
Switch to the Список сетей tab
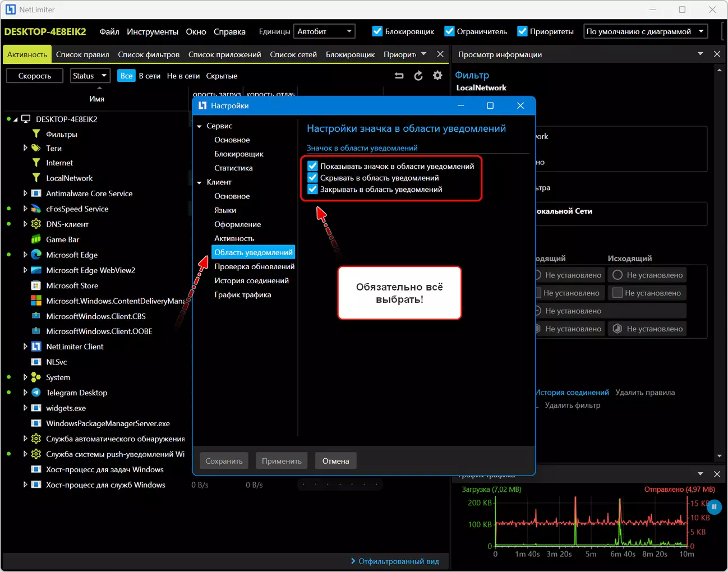[x=293, y=54]
